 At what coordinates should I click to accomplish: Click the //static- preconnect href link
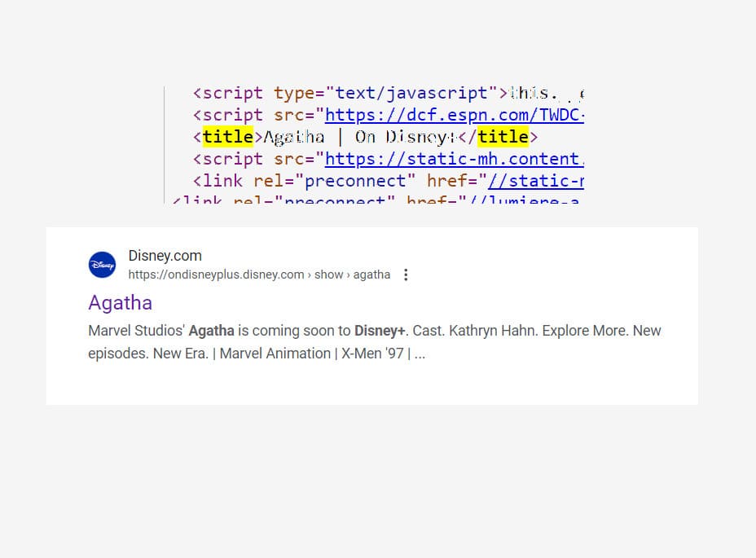tap(536, 181)
